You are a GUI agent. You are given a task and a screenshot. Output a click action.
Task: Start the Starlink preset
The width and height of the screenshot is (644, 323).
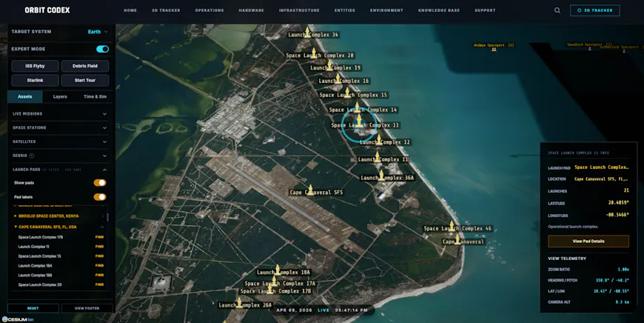coord(35,80)
